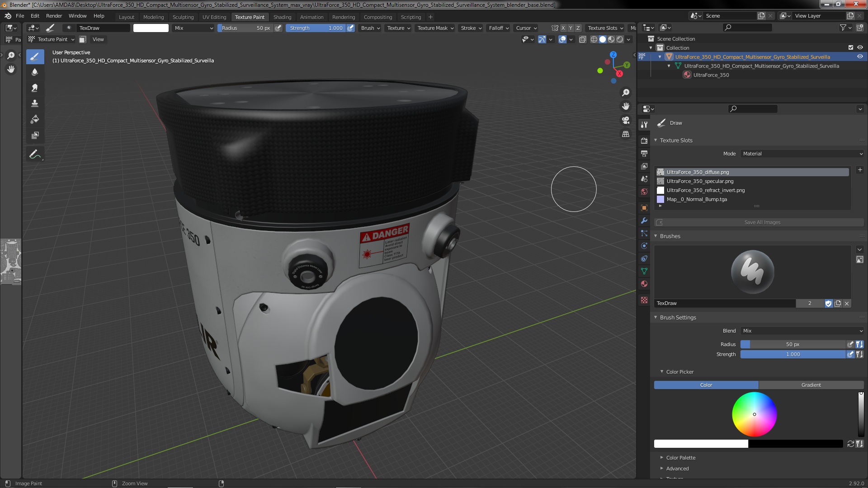Image resolution: width=868 pixels, height=488 pixels.
Task: Open the Render properties tab
Action: 644,141
